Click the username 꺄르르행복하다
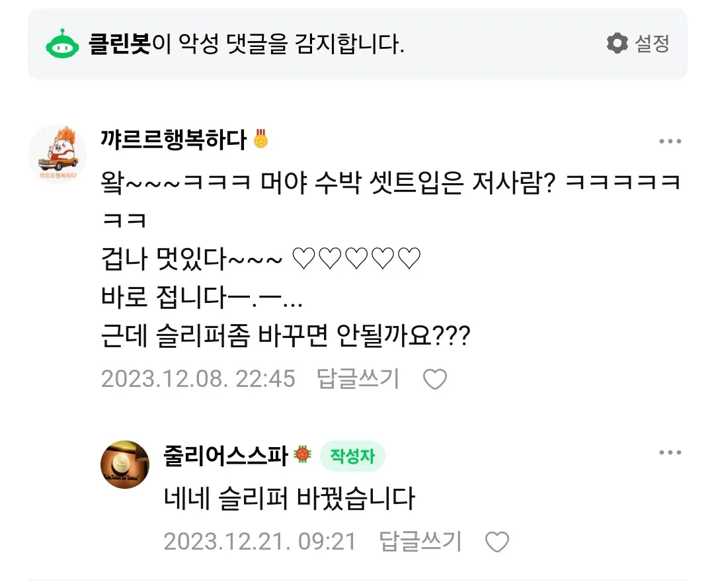714x588 pixels. coord(173,140)
